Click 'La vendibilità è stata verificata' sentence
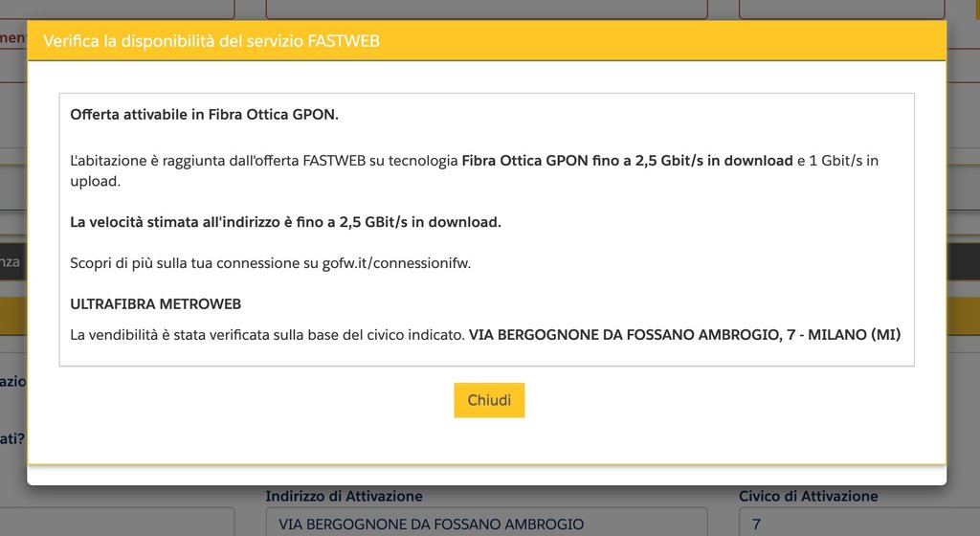The height and width of the screenshot is (536, 980). pos(268,335)
